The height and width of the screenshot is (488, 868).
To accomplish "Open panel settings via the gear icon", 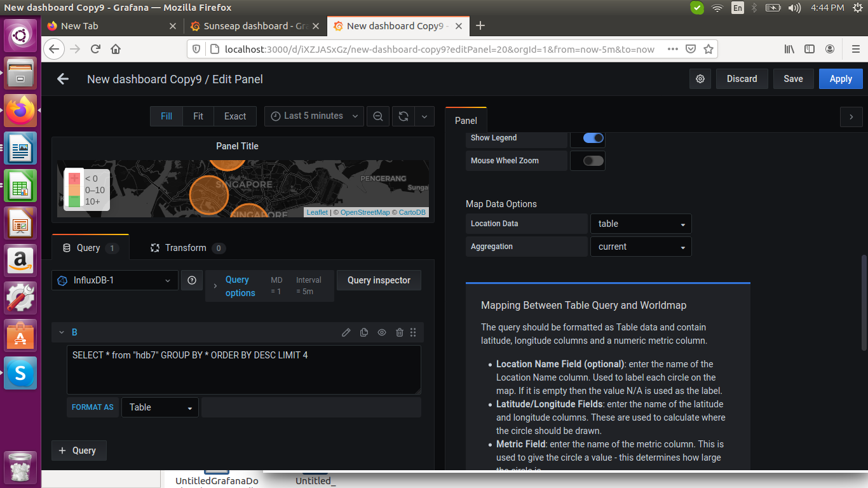I will pos(700,78).
